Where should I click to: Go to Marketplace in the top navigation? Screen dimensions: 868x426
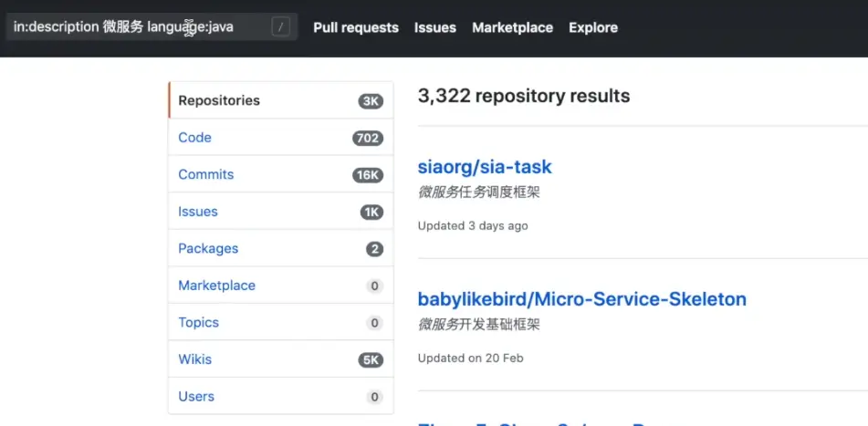512,27
